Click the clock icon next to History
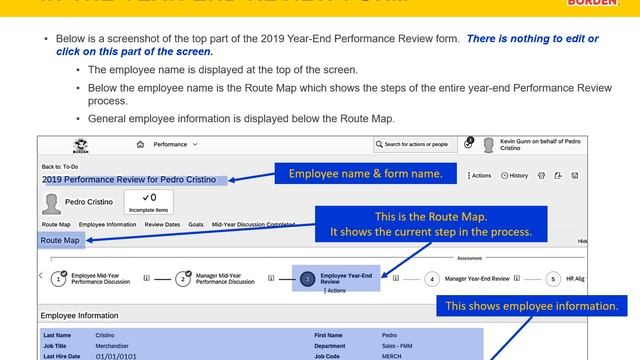This screenshot has width=640, height=360. (504, 176)
